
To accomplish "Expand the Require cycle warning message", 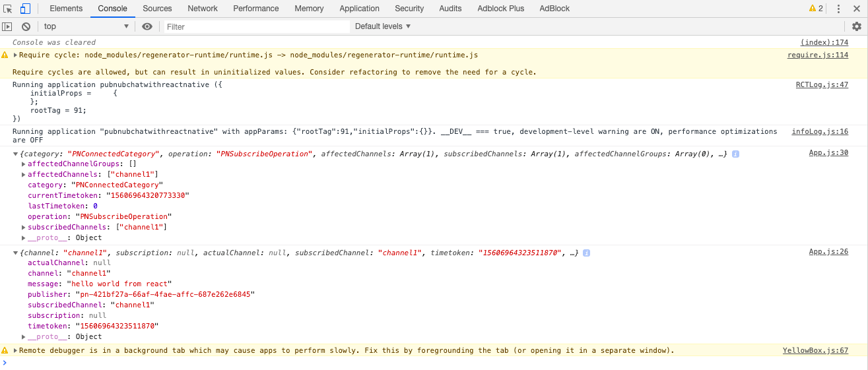I will (15, 55).
